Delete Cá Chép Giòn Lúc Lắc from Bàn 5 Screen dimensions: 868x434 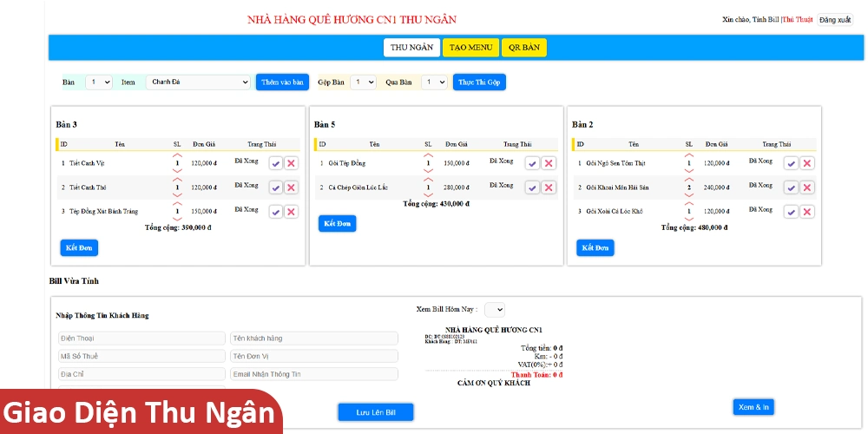pyautogui.click(x=549, y=187)
